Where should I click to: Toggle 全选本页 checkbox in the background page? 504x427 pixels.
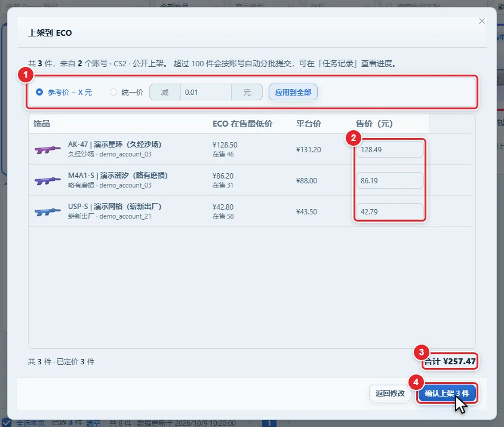(x=6, y=423)
